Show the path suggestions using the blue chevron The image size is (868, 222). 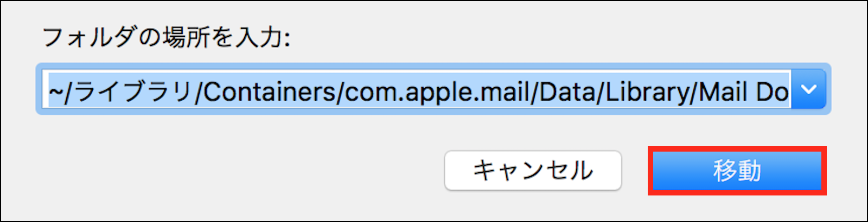pos(808,89)
